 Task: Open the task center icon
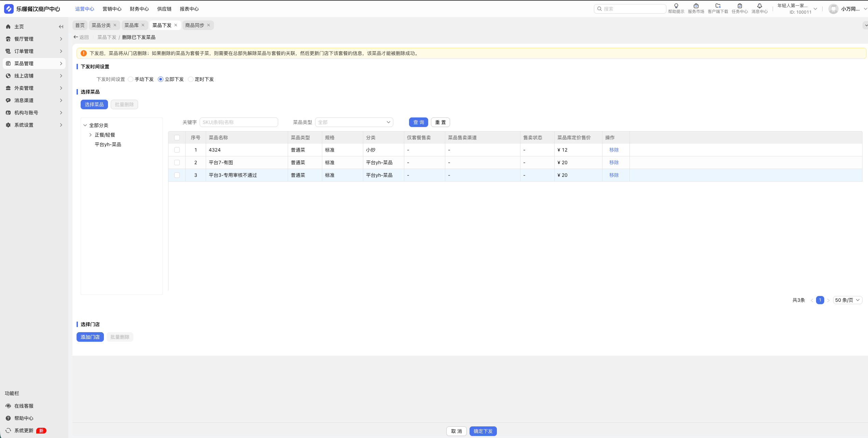pyautogui.click(x=740, y=6)
